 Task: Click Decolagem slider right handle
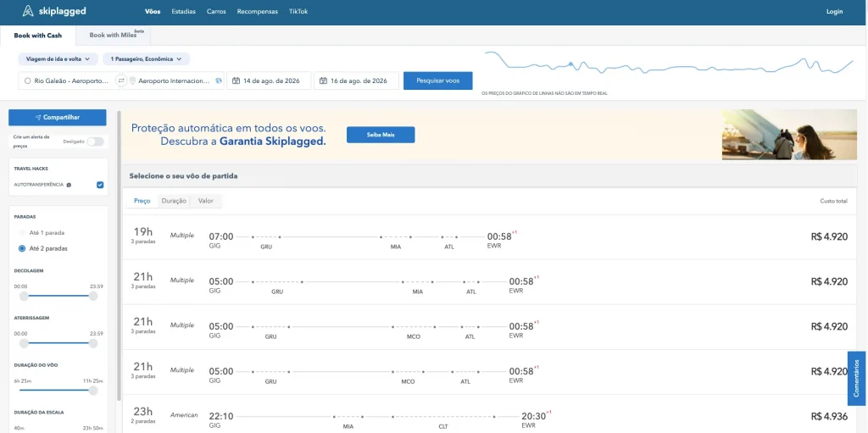pyautogui.click(x=93, y=297)
